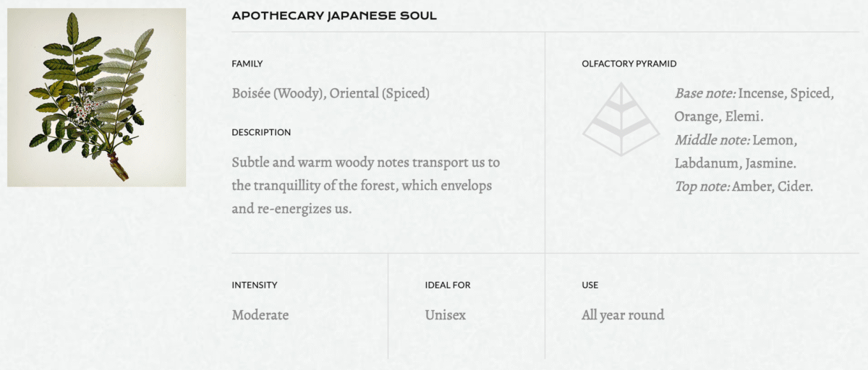Select the Family label

[247, 64]
